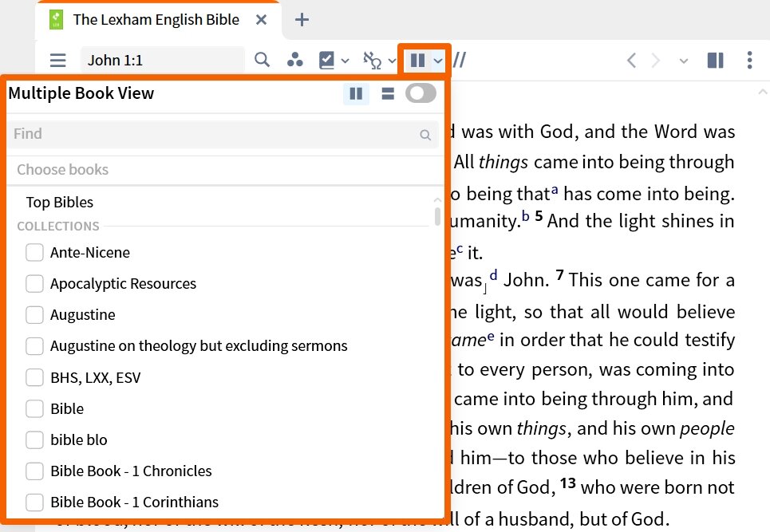This screenshot has width=770, height=532.
Task: Tick the Augustine checkbox
Action: tap(34, 314)
